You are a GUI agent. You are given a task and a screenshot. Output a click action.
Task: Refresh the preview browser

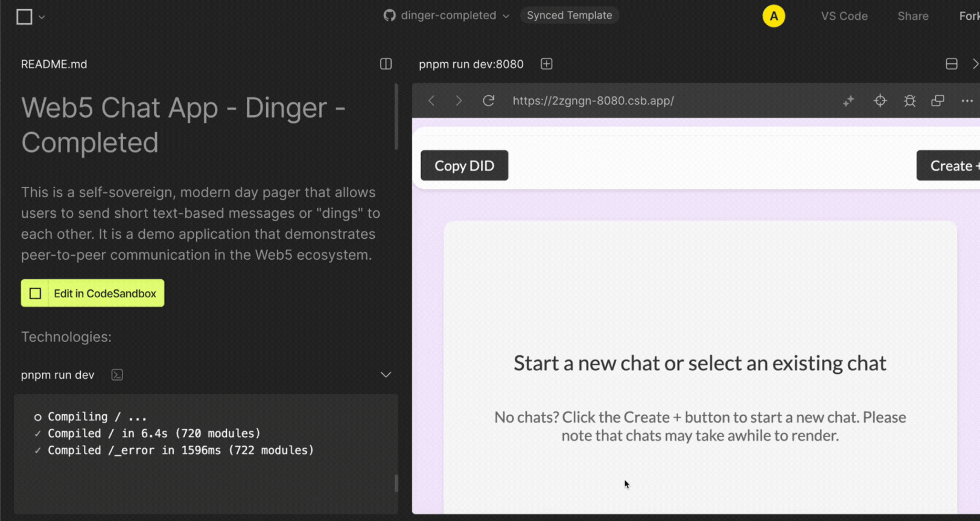pyautogui.click(x=489, y=101)
